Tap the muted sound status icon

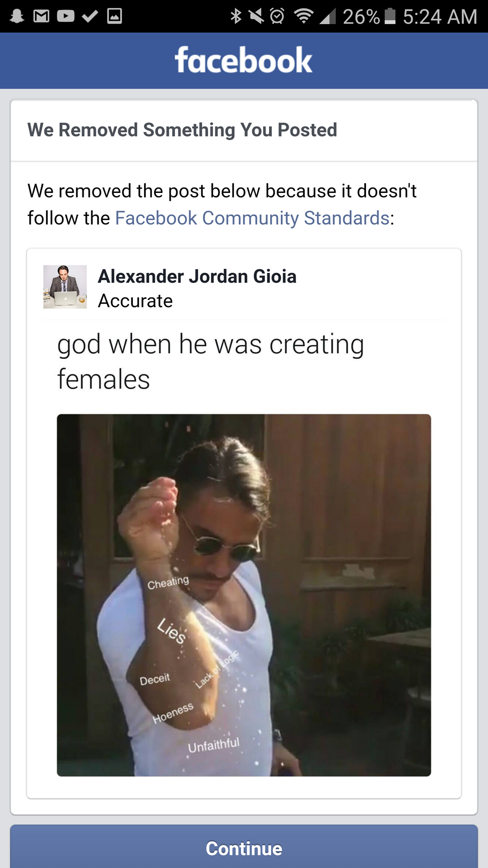pos(255,16)
